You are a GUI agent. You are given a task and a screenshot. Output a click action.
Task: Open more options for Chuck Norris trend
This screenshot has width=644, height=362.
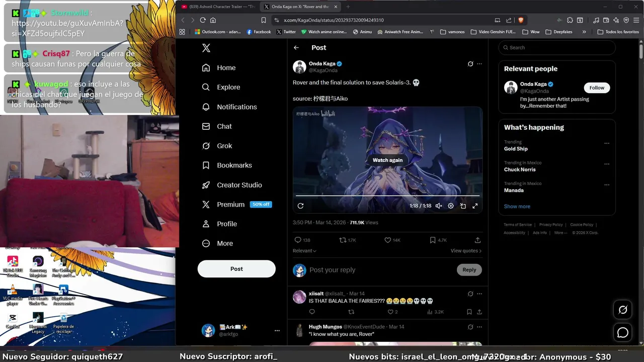[x=607, y=164]
